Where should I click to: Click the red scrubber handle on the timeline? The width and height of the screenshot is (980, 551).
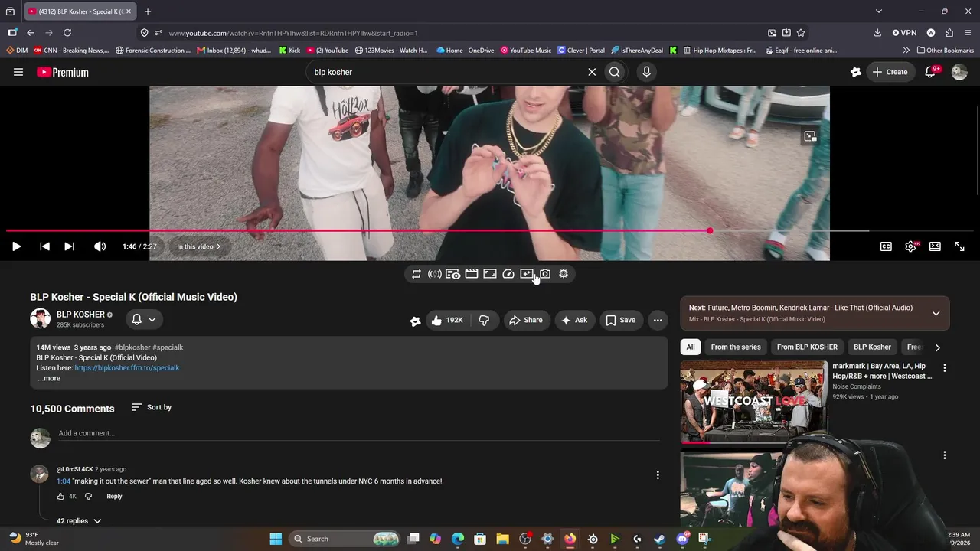[710, 230]
